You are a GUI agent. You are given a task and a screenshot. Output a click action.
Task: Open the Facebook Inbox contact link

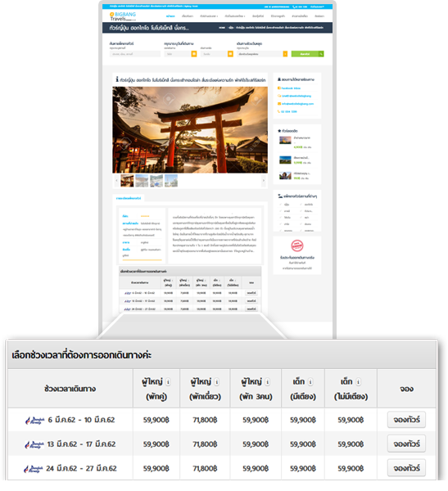[291, 88]
